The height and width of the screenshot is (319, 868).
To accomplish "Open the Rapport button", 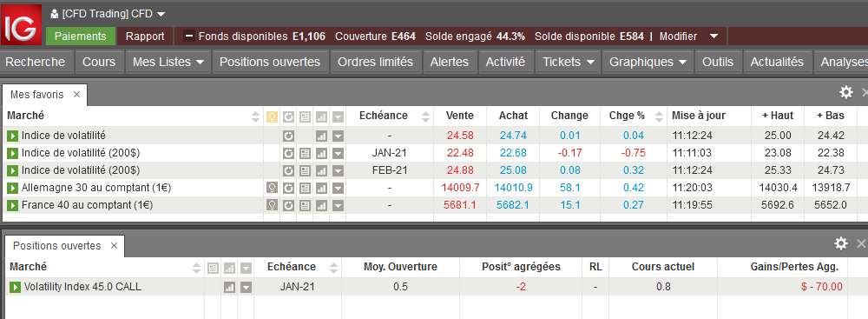I will (145, 36).
